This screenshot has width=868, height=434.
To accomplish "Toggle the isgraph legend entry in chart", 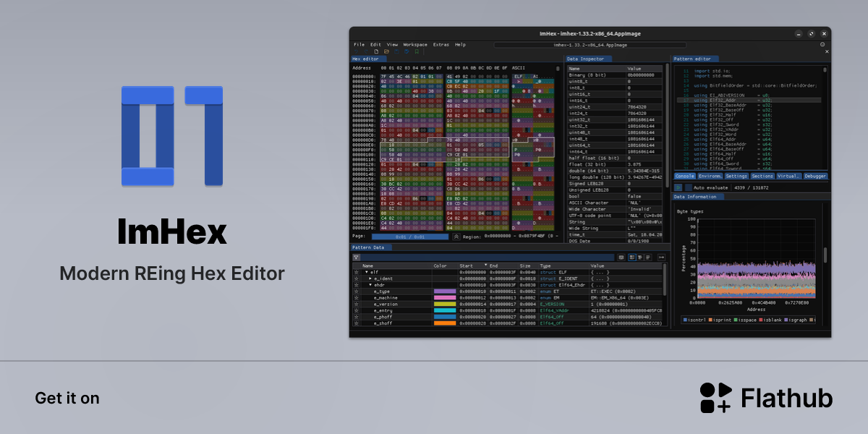I will 796,319.
